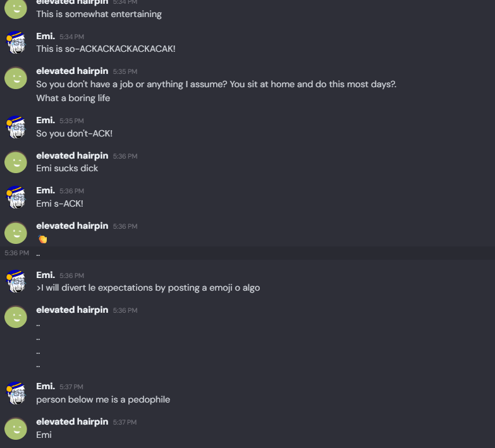The height and width of the screenshot is (448, 495).
Task: Click the Emi username at 5:37 PM
Action: click(x=46, y=385)
